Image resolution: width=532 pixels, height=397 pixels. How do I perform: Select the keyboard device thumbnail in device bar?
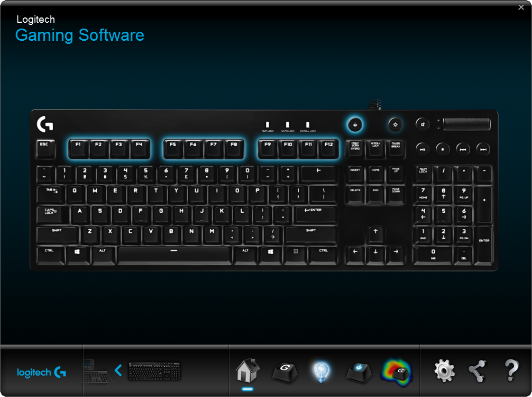point(154,371)
